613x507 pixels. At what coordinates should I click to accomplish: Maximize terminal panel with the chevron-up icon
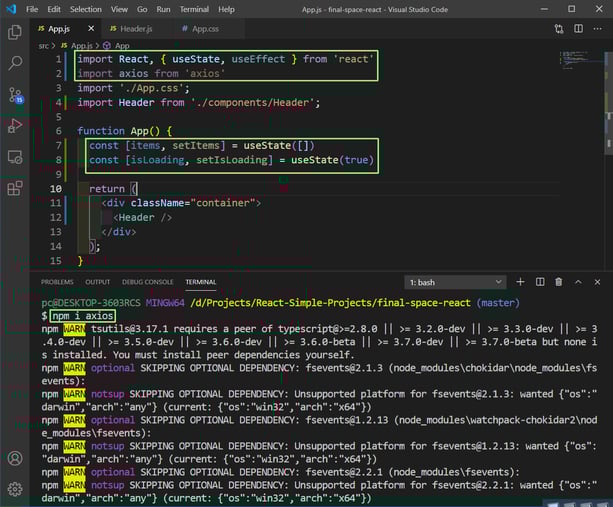click(x=579, y=282)
